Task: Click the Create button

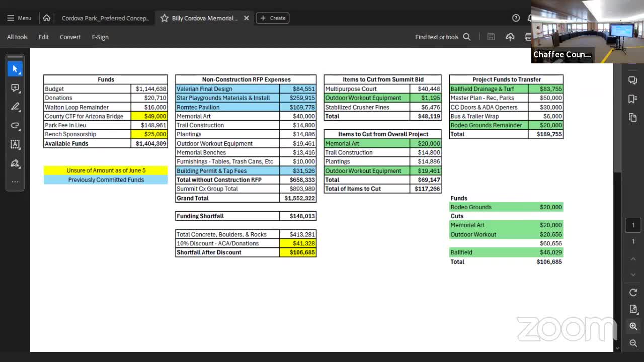Action: [272, 18]
